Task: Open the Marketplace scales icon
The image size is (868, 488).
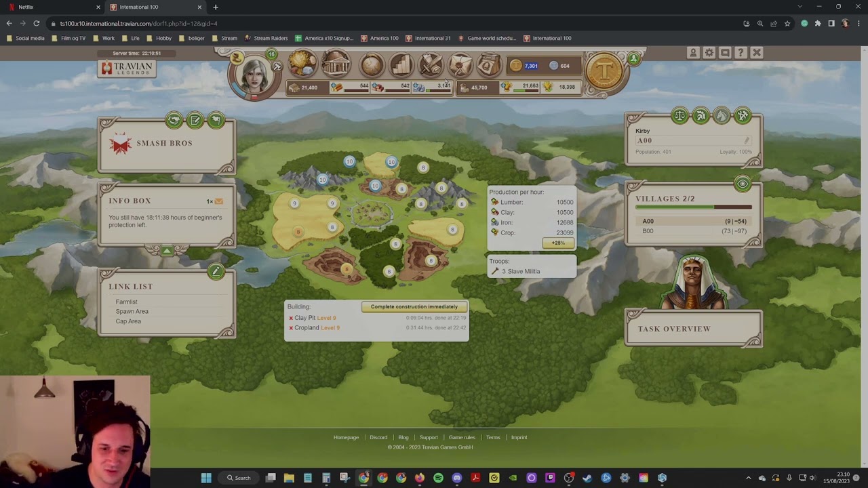Action: coord(679,116)
